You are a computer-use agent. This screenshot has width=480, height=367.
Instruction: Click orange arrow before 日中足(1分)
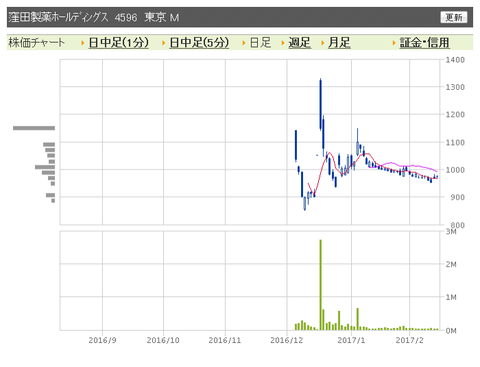pos(83,43)
